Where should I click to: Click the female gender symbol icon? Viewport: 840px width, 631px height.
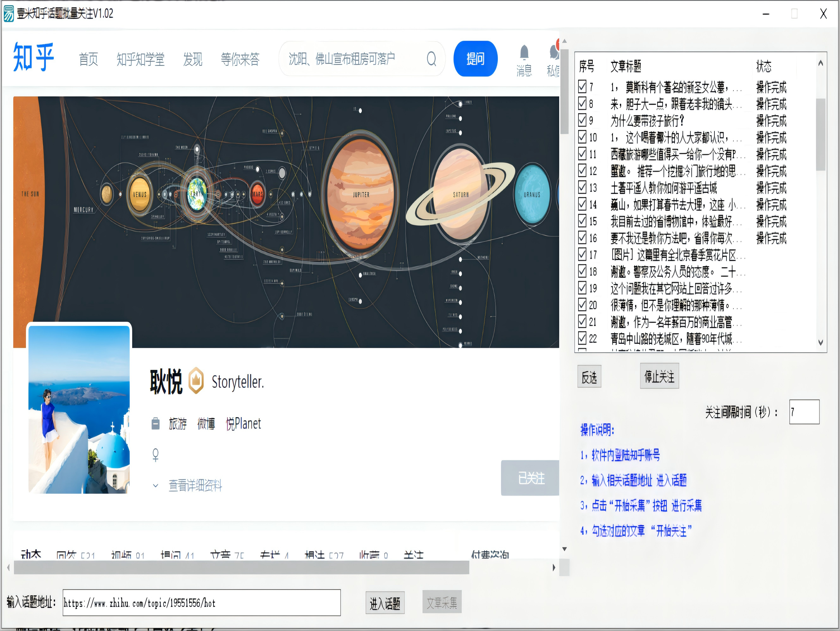155,455
